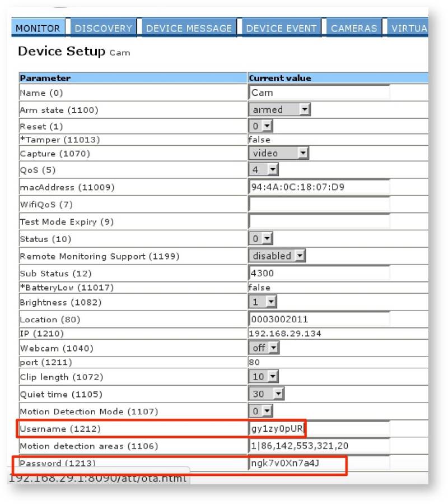Click the Motion detection areas field

click(x=319, y=446)
